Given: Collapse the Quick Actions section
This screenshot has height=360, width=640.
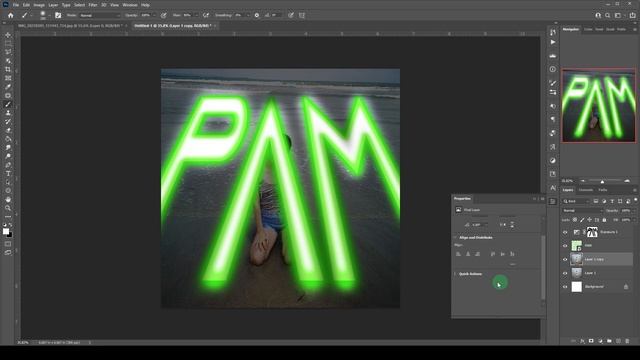Looking at the screenshot, I should (456, 274).
